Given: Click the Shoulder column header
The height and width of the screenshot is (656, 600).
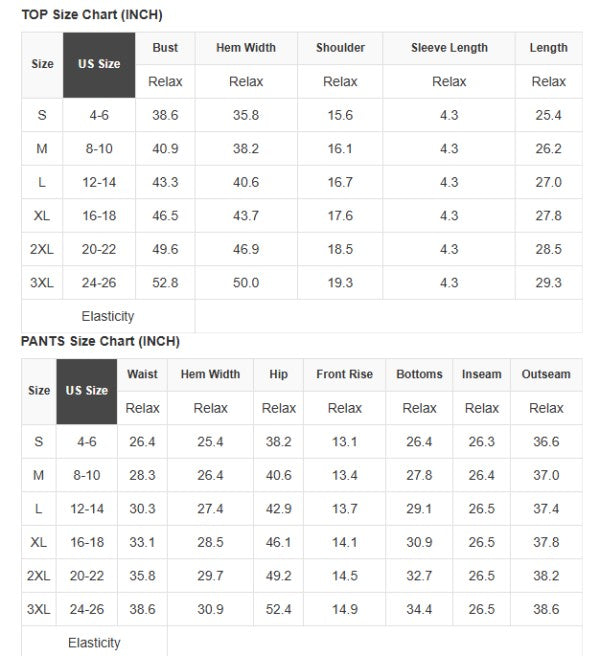Looking at the screenshot, I should [340, 48].
